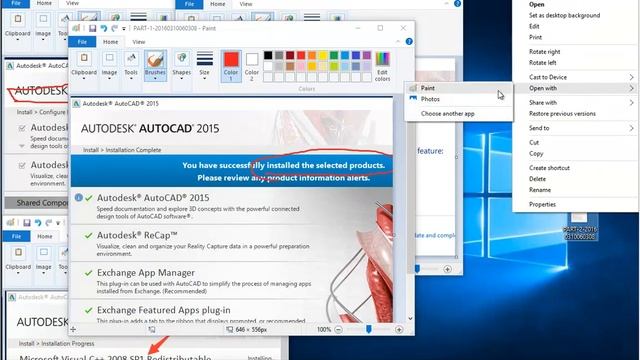Screen dimensions: 640x360
Task: Open the File tab in the front Paint window
Action: point(82,42)
